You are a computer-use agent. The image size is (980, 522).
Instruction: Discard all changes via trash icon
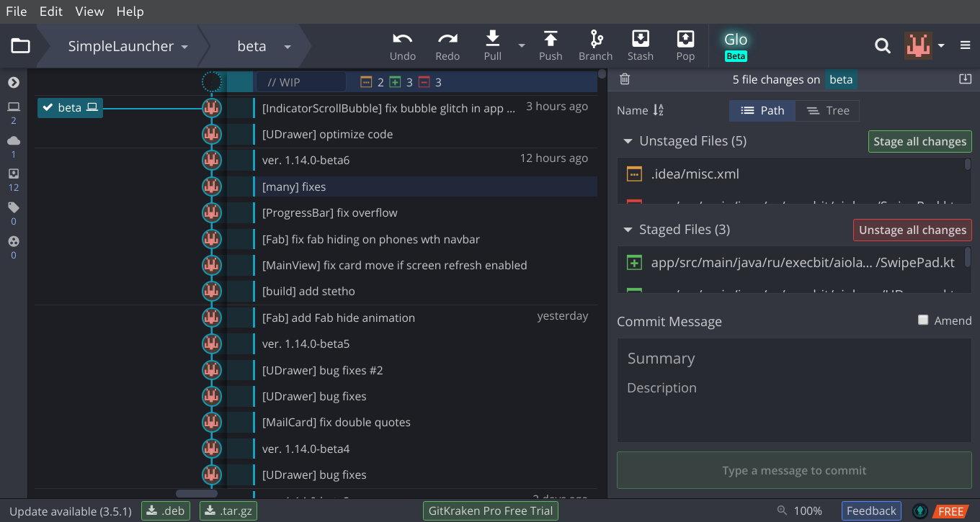(x=625, y=79)
